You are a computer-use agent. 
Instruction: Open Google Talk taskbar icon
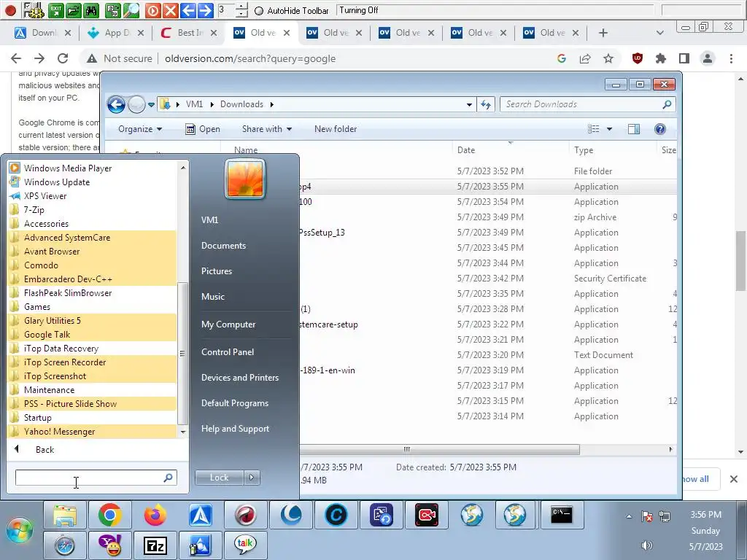click(245, 545)
